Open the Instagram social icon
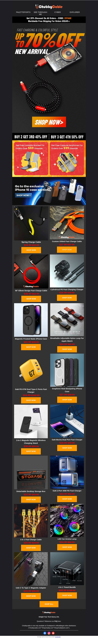Image resolution: width=98 pixels, height=644 pixels. coord(49,633)
